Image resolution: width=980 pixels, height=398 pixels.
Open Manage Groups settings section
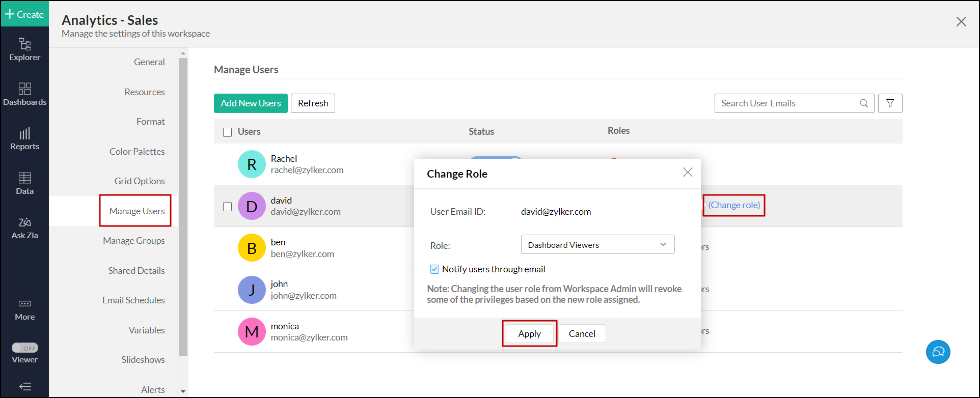coord(133,241)
